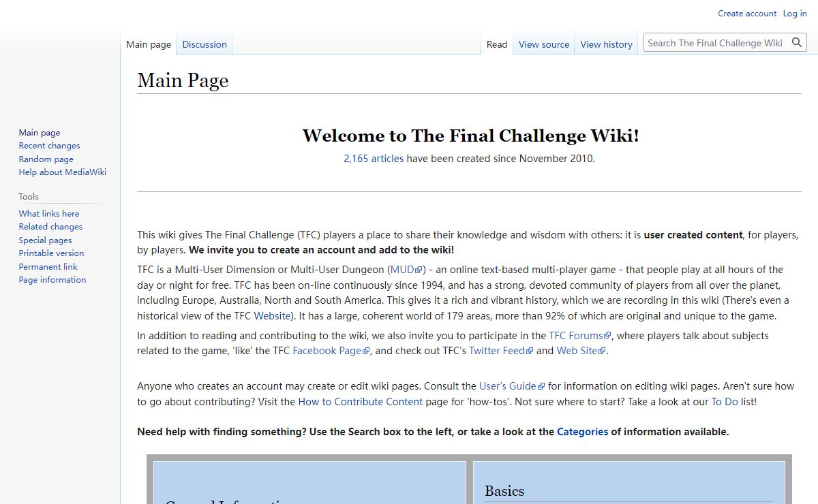Open the Categories link
This screenshot has height=504, width=818.
coord(582,432)
